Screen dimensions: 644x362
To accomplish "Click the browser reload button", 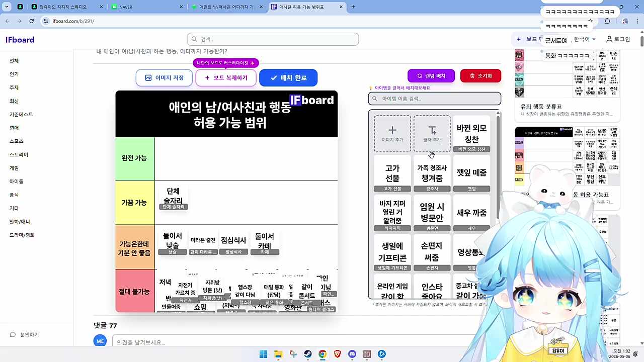I will (x=32, y=21).
